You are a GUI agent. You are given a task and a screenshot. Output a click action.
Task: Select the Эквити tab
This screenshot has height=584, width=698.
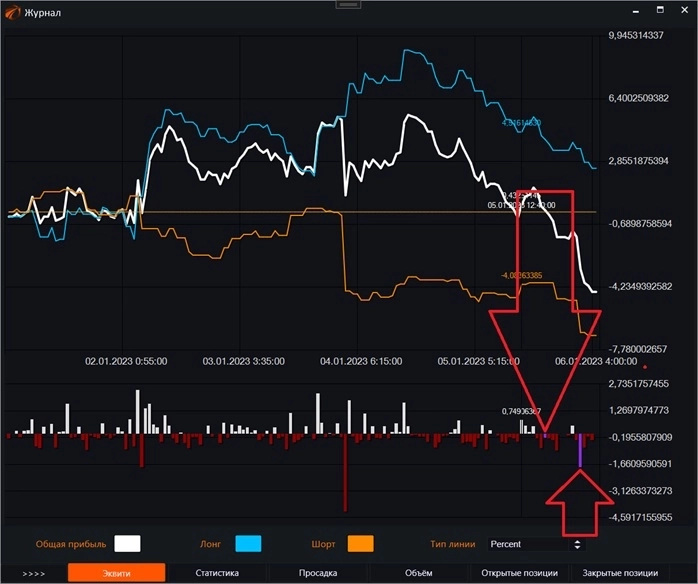point(115,573)
